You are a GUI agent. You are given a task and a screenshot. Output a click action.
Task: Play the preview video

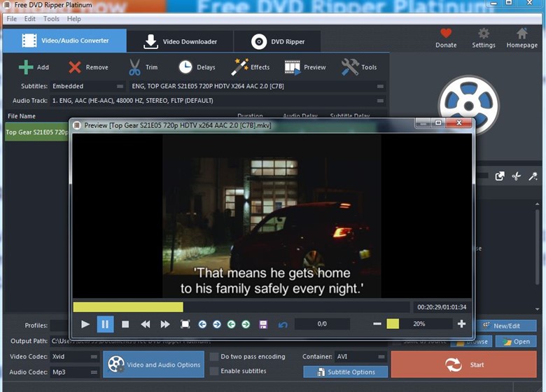click(x=85, y=324)
